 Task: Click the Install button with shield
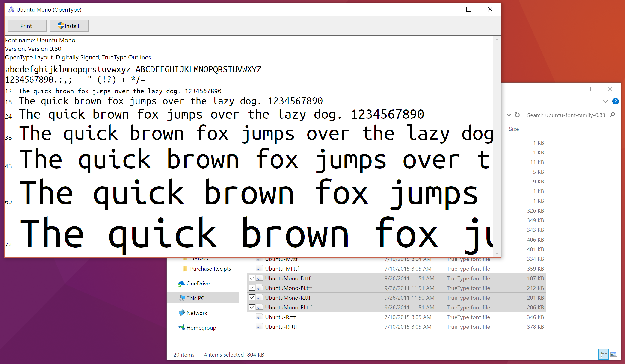coord(69,26)
